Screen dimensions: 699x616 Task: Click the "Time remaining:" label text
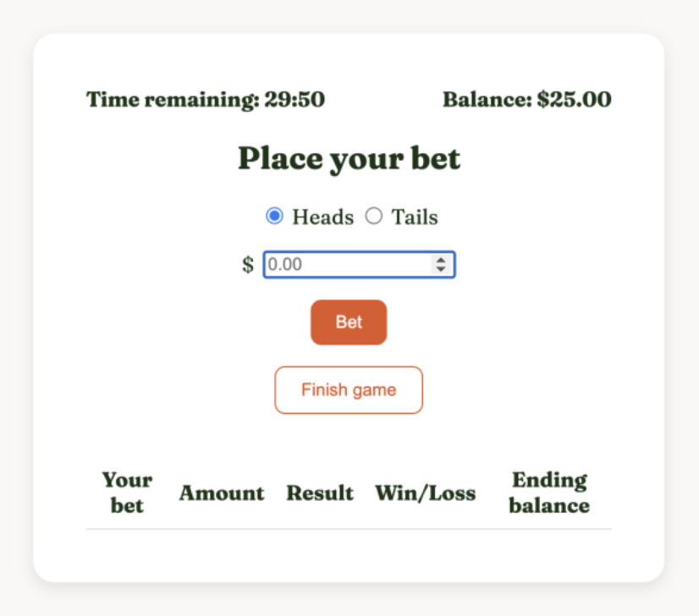[173, 100]
